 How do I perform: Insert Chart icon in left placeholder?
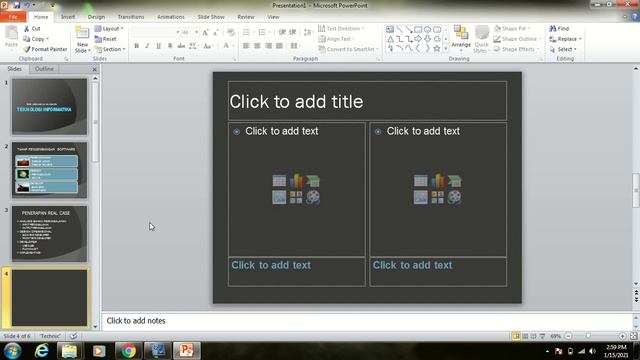pos(296,180)
